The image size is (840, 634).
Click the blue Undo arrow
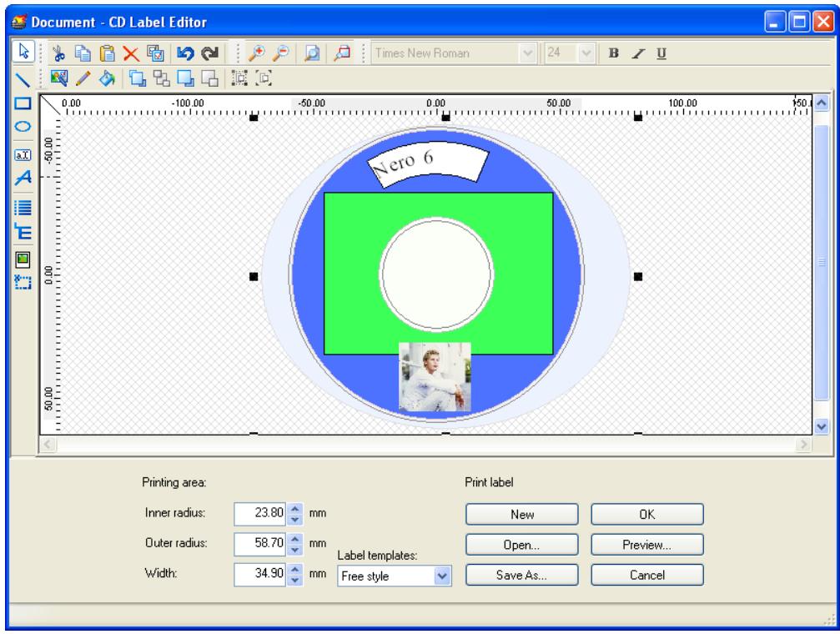click(x=185, y=53)
